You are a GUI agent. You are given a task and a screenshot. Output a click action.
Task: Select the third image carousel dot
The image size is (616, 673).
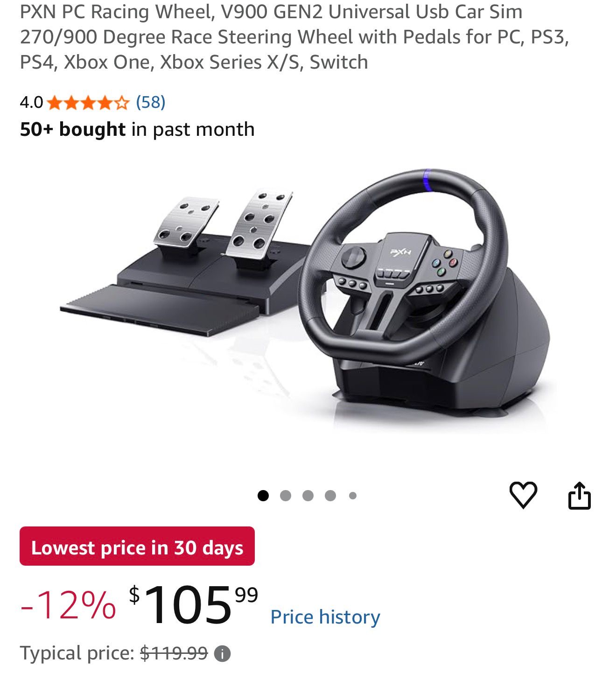[308, 495]
